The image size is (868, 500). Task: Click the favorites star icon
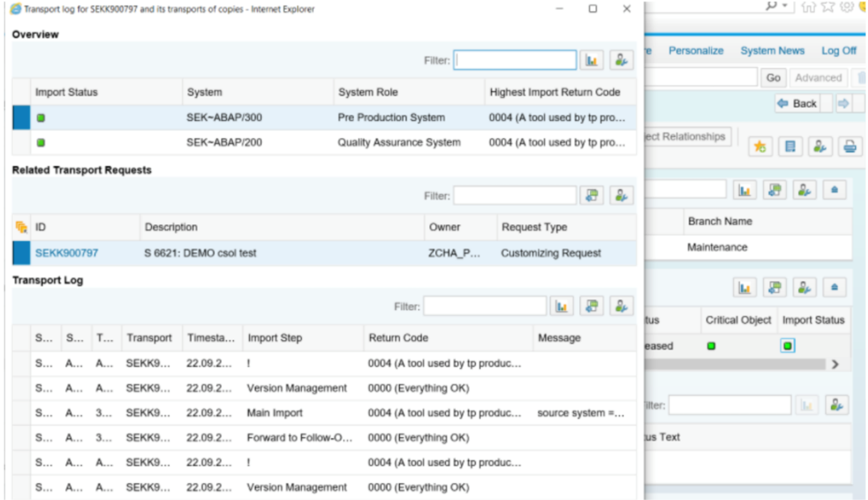[760, 146]
